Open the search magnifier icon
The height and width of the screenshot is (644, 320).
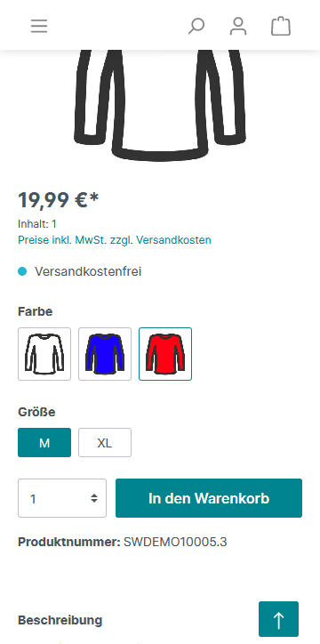[x=196, y=27]
